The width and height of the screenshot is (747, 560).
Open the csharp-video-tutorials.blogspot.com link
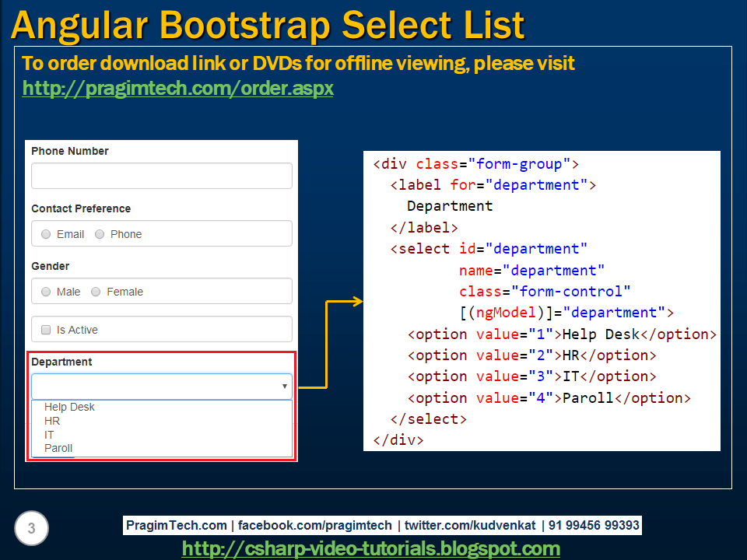(x=370, y=548)
